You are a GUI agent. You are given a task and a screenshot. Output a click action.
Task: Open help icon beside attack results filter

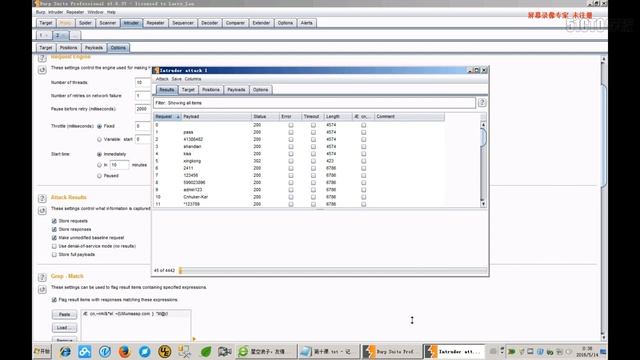tap(482, 103)
